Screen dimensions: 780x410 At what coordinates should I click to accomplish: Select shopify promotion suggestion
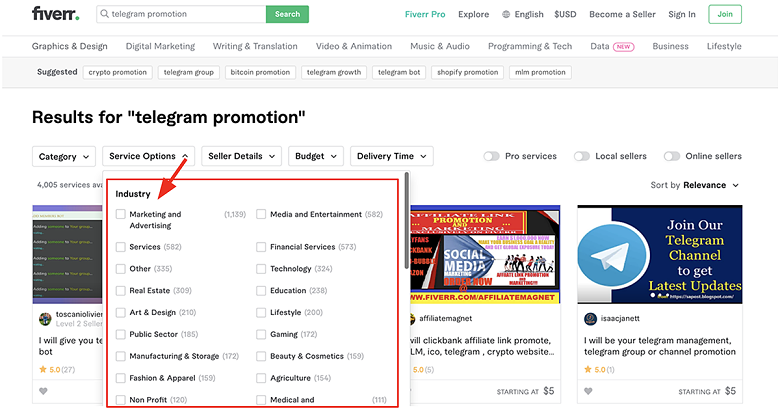click(x=468, y=72)
